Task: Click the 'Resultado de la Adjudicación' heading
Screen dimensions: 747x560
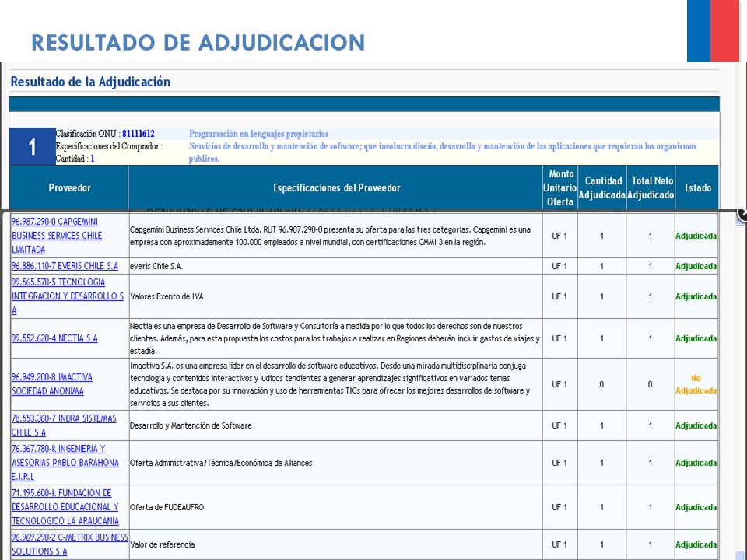Action: [90, 82]
